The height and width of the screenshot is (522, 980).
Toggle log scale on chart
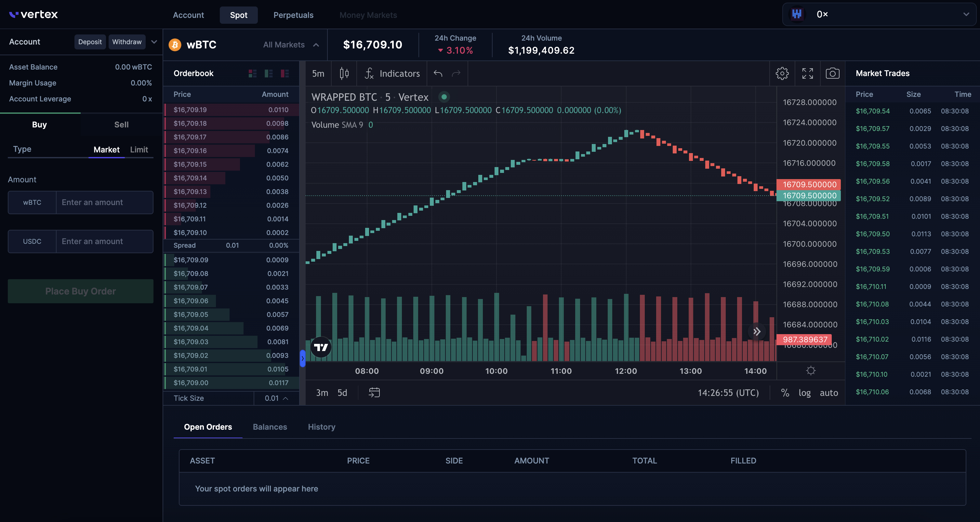pos(804,393)
